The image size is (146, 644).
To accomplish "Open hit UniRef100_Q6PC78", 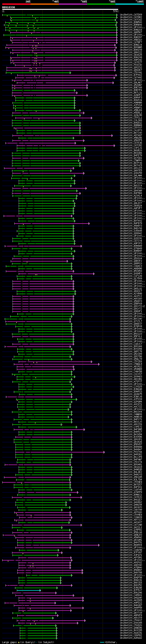I will point(131,352).
